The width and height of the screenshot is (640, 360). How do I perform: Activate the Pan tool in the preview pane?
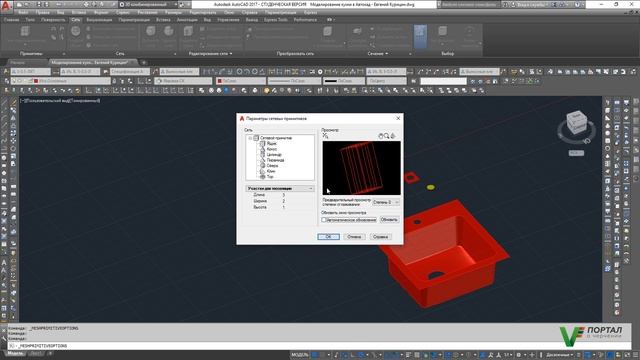(x=380, y=136)
